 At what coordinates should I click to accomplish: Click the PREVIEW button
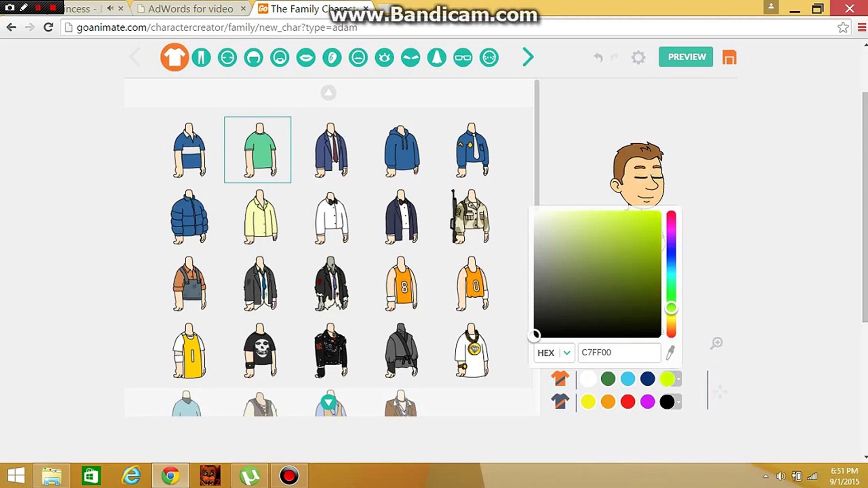coord(685,57)
